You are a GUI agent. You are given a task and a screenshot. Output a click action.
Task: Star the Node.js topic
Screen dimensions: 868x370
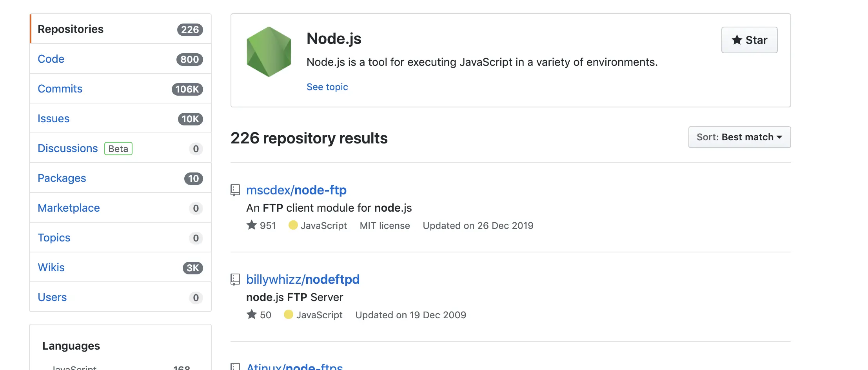[749, 40]
